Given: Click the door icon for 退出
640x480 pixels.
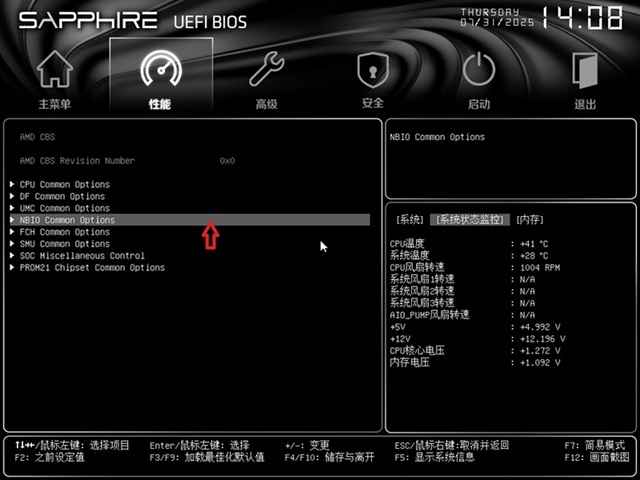Looking at the screenshot, I should 585,70.
